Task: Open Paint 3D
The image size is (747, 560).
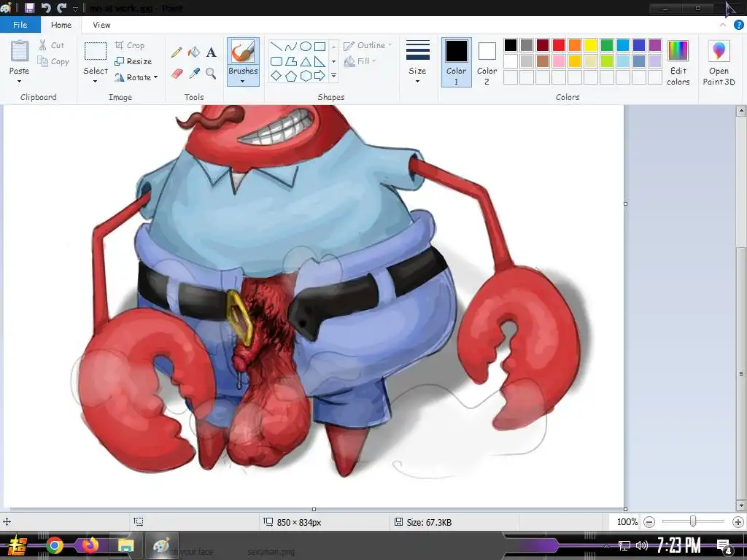Action: 719,63
